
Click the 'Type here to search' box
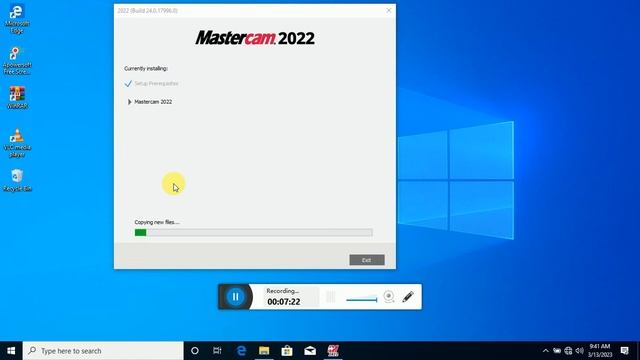coord(103,351)
